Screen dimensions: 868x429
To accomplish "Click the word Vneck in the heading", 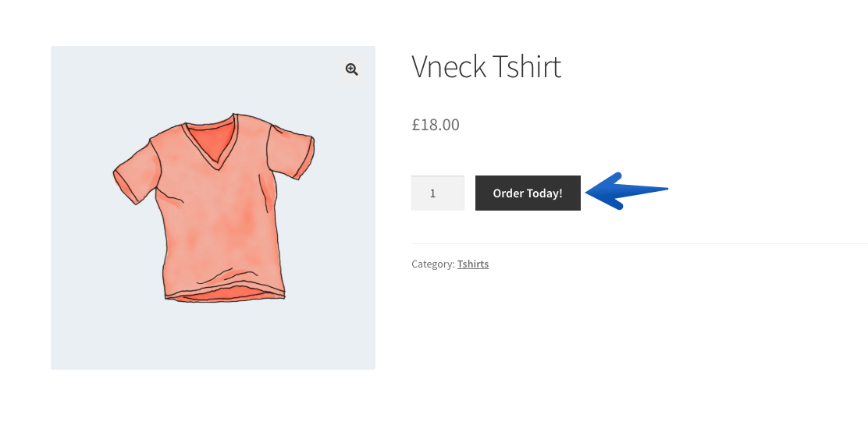I will tap(449, 67).
